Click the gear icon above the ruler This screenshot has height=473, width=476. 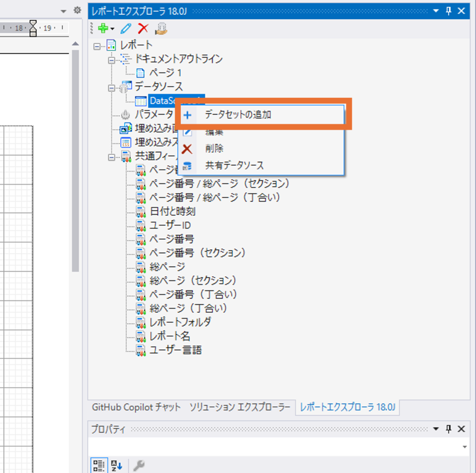pos(77,10)
